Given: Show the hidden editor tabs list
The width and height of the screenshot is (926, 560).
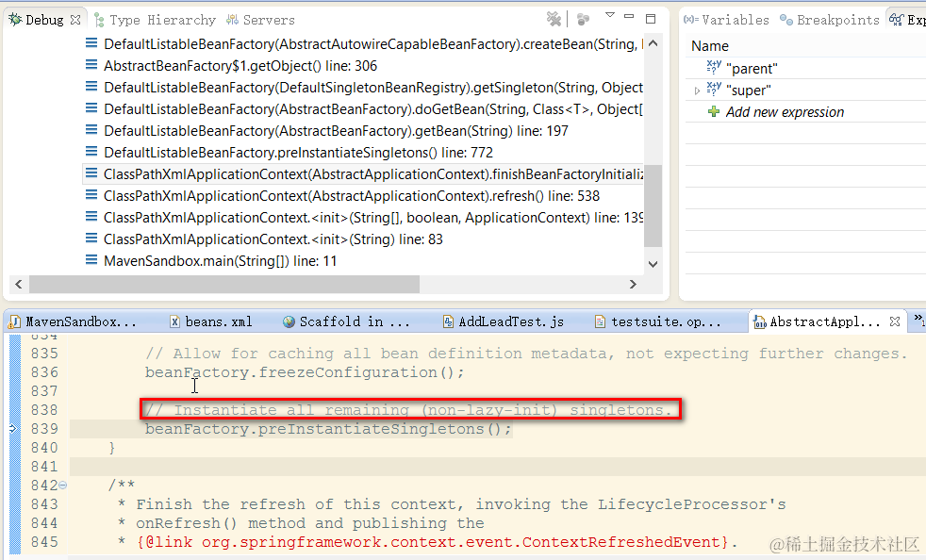Looking at the screenshot, I should pos(918,320).
